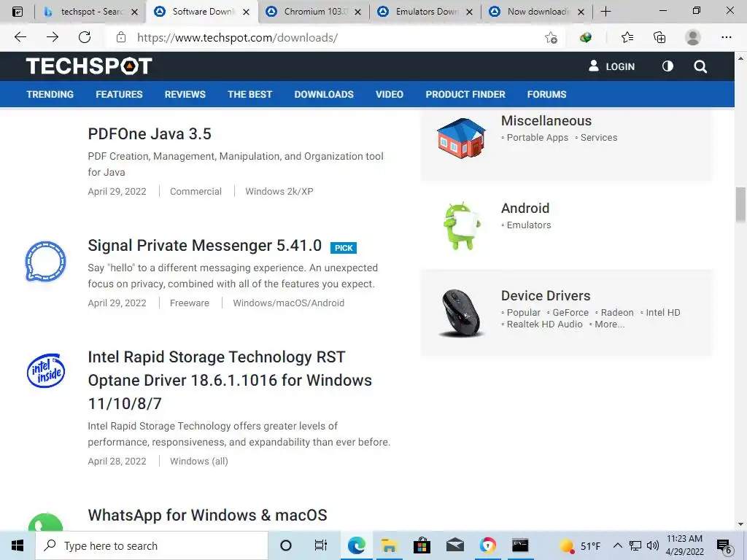
Task: Open Services subcategory
Action: click(599, 138)
